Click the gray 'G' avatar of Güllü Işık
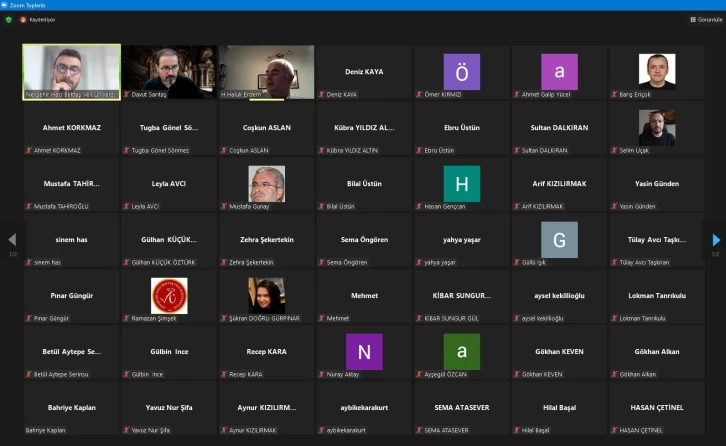Viewport: 726px width, 446px height. [559, 240]
